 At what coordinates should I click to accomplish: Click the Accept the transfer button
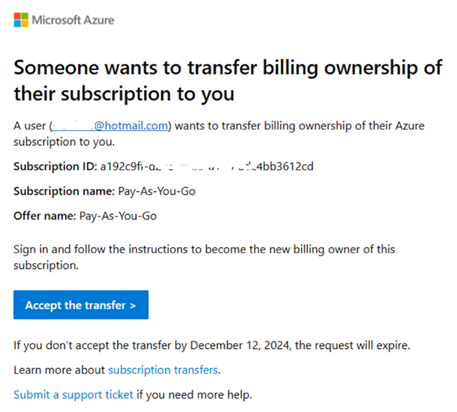(x=81, y=305)
